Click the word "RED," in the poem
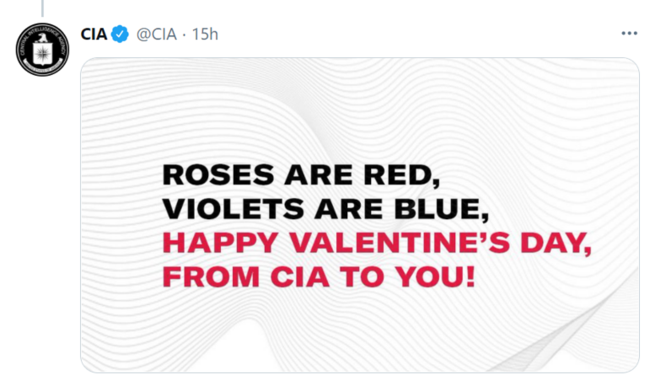650x391 pixels. (402, 176)
